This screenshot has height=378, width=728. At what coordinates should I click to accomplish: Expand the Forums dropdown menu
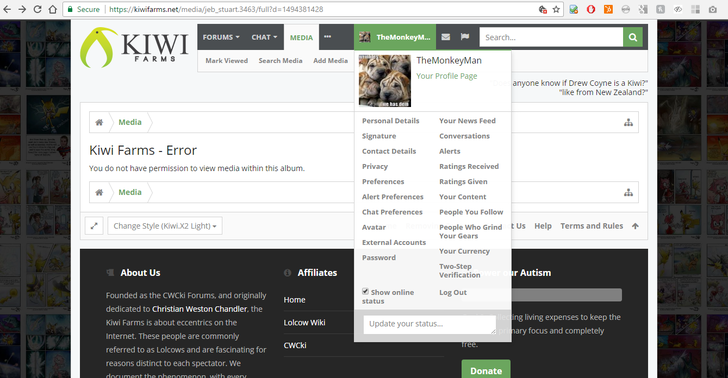point(221,37)
